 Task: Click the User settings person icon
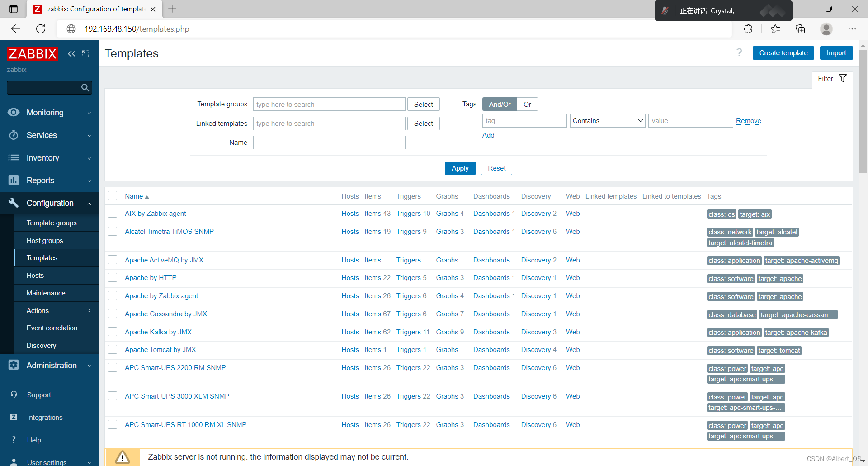(x=14, y=462)
